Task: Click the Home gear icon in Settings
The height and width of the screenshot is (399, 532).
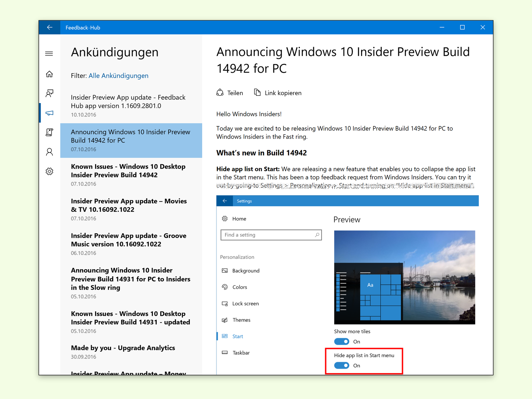Action: point(225,218)
